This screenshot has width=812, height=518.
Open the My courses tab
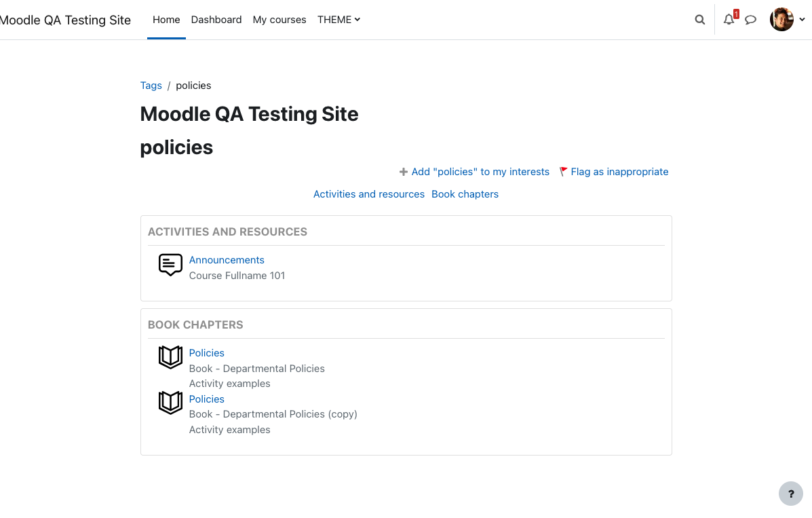[279, 20]
